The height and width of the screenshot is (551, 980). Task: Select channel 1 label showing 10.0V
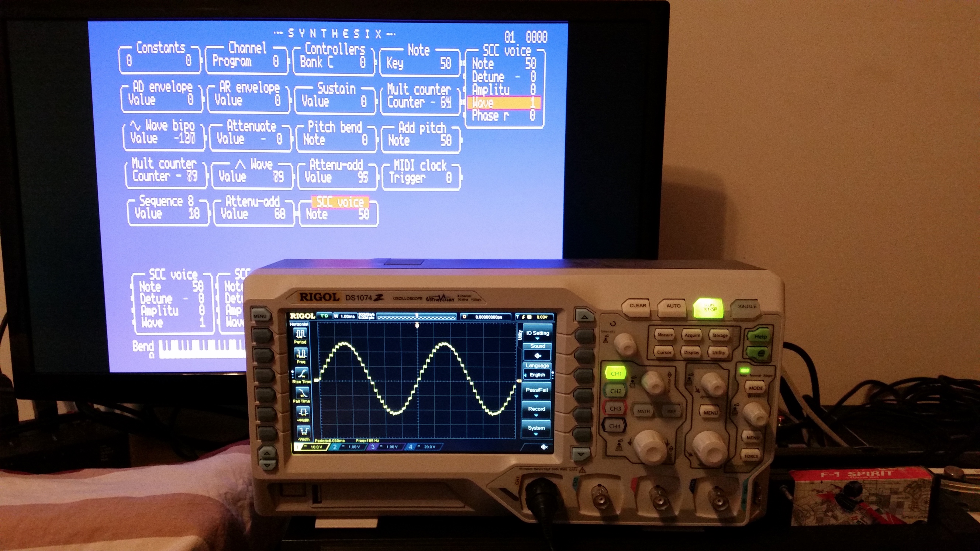pyautogui.click(x=311, y=447)
